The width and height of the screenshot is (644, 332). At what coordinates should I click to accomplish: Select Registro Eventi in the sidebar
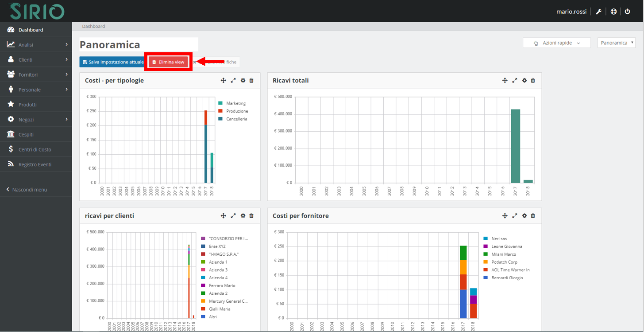35,164
